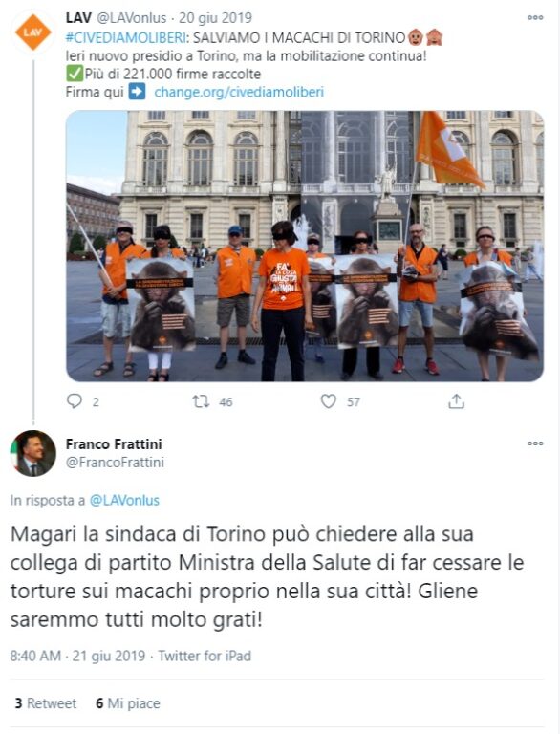Retweet the LAV tweet via arrows icon
Screen dimensions: 560x734
click(201, 401)
